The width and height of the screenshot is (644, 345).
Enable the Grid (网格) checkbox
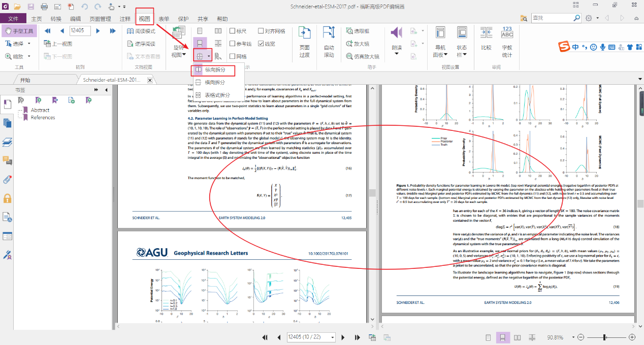[233, 57]
